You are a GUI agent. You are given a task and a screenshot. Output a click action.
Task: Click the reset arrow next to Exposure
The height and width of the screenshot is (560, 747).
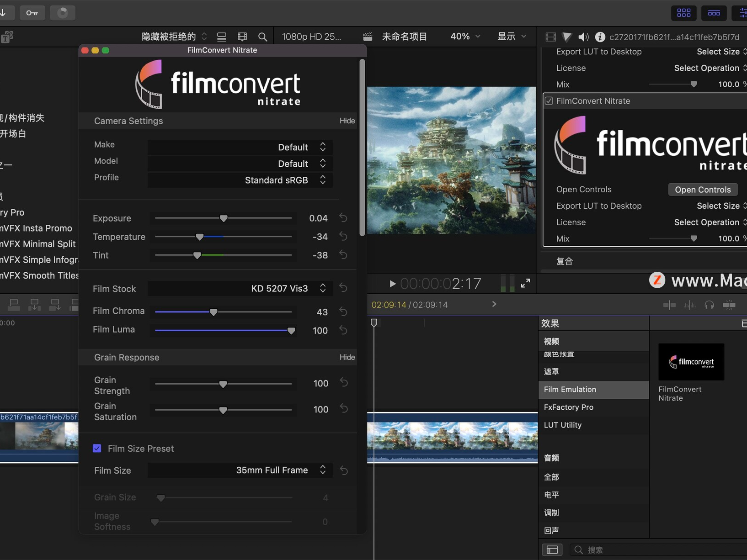(343, 218)
